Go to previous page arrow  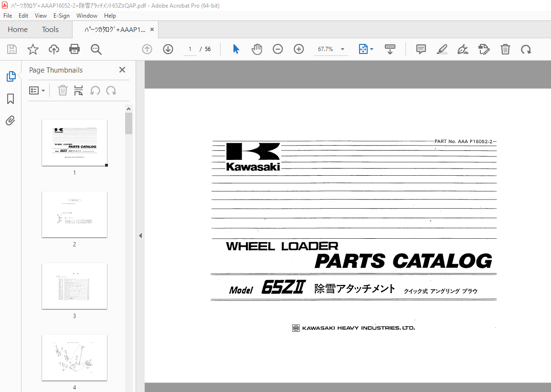pos(147,49)
